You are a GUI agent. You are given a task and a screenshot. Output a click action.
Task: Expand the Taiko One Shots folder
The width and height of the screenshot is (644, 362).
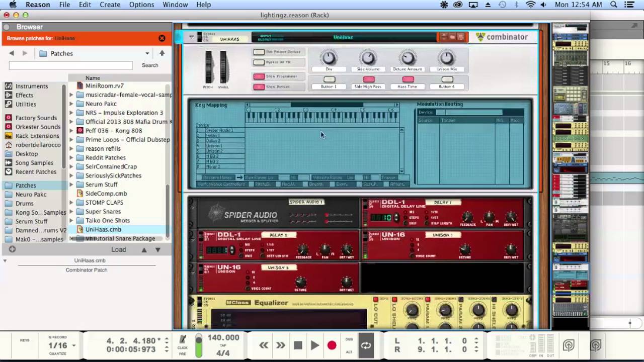(x=71, y=221)
